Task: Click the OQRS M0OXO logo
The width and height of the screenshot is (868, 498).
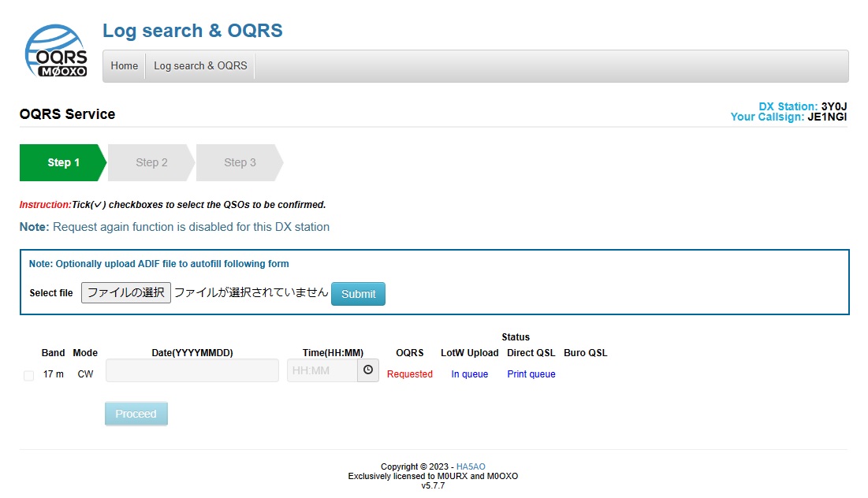Action: (56, 51)
